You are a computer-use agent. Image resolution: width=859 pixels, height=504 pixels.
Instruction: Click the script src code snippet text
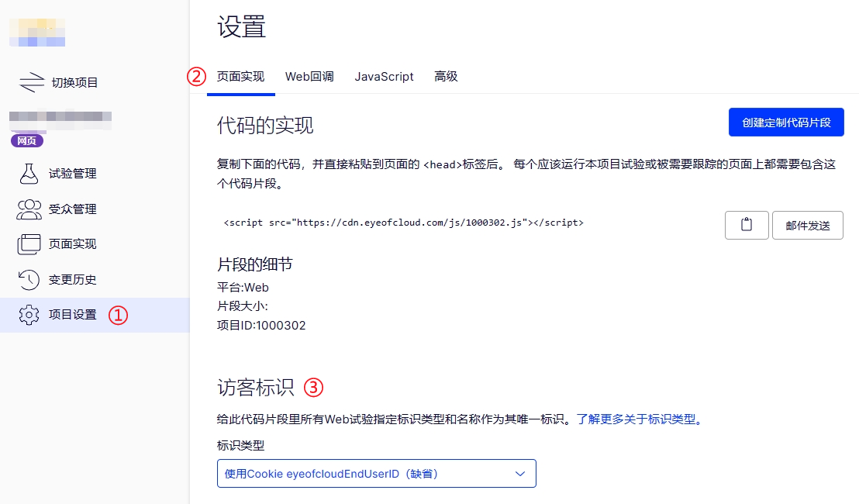pyautogui.click(x=403, y=223)
